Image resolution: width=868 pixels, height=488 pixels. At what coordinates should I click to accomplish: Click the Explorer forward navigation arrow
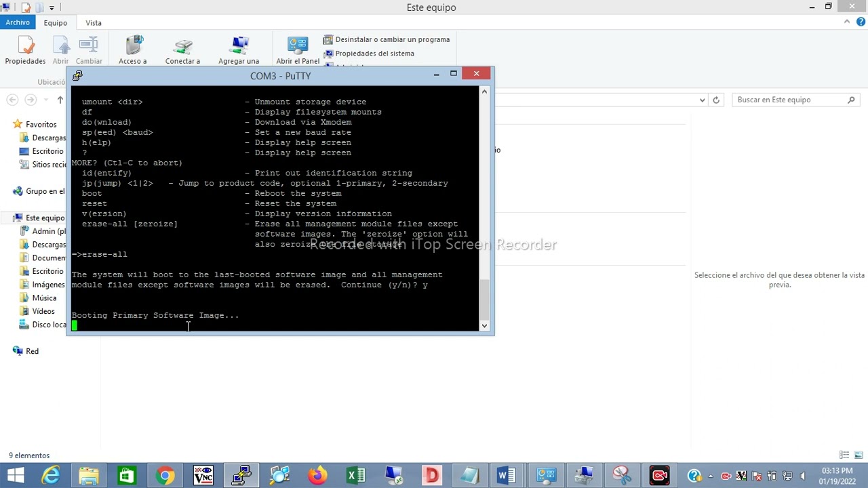pyautogui.click(x=30, y=100)
